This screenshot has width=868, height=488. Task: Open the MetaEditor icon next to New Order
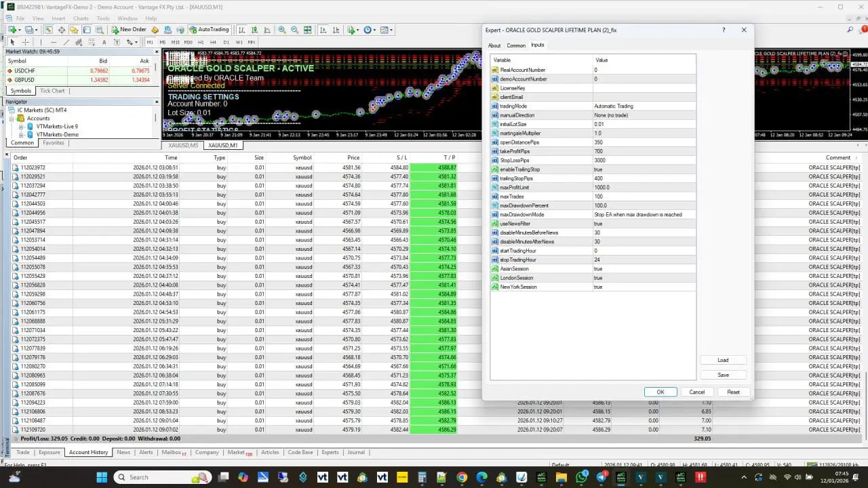pos(155,29)
